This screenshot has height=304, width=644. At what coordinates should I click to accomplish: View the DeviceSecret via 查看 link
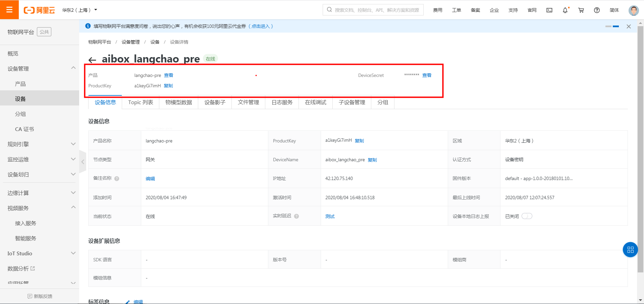tap(427, 75)
